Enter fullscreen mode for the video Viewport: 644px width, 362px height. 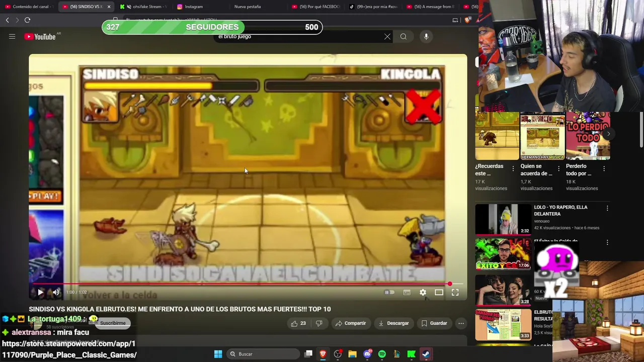coord(455,292)
